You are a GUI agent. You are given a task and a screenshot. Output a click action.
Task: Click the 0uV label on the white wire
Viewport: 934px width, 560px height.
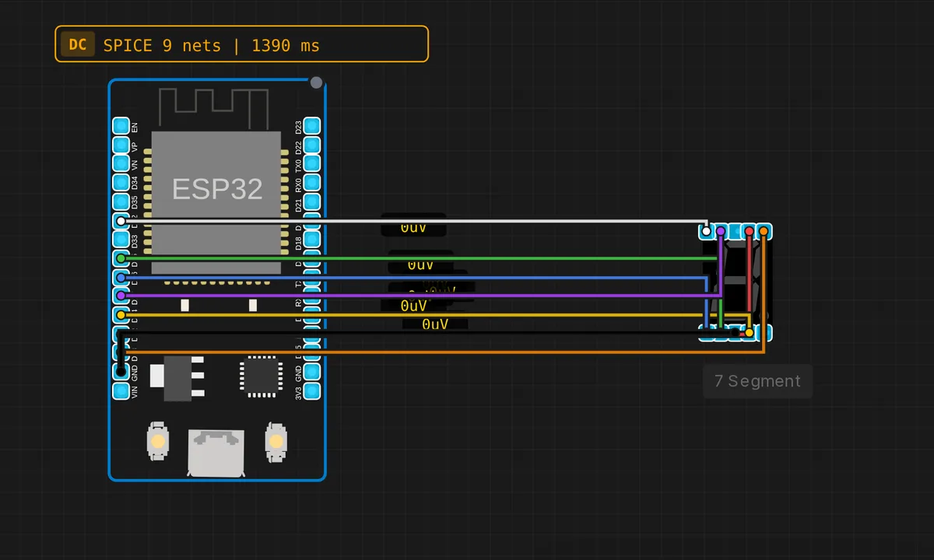(x=413, y=227)
